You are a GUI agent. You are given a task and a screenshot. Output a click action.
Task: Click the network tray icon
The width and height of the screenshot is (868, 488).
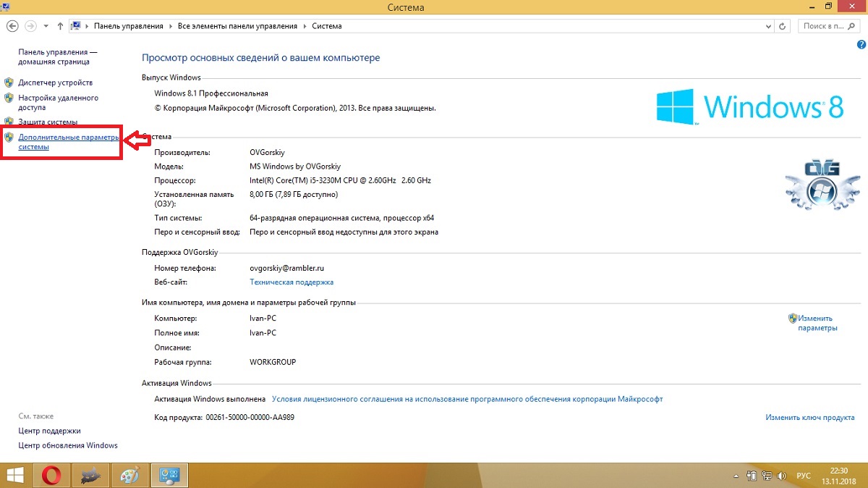point(766,476)
